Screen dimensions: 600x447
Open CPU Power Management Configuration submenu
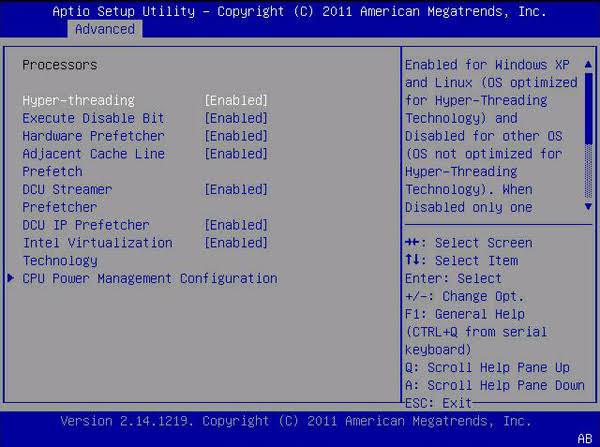(150, 278)
